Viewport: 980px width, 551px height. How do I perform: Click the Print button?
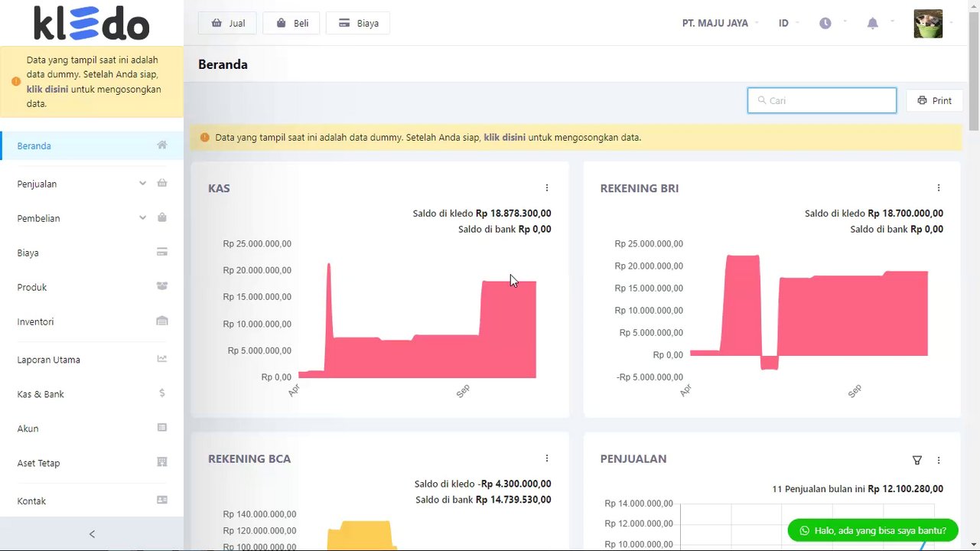(934, 100)
